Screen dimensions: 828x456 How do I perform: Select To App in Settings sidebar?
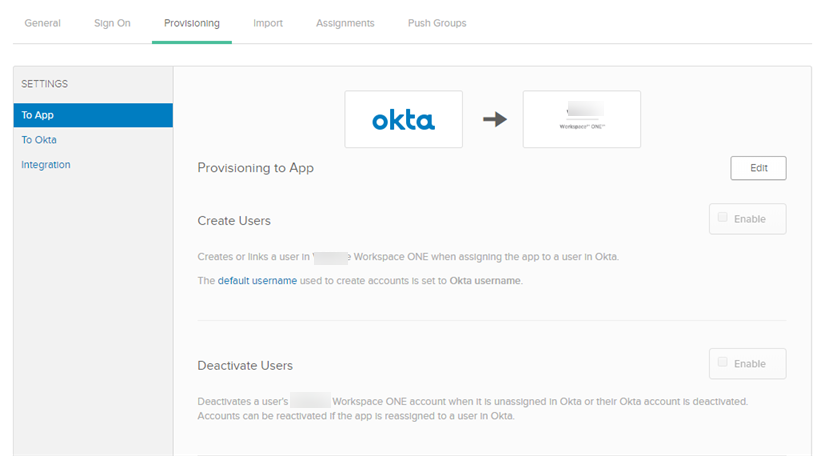(x=93, y=115)
